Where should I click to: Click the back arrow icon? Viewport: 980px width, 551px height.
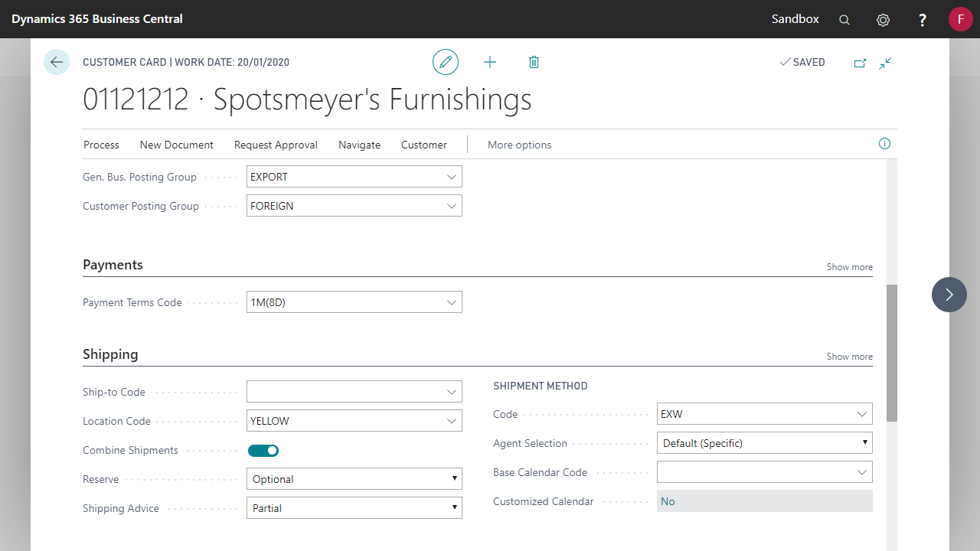57,62
